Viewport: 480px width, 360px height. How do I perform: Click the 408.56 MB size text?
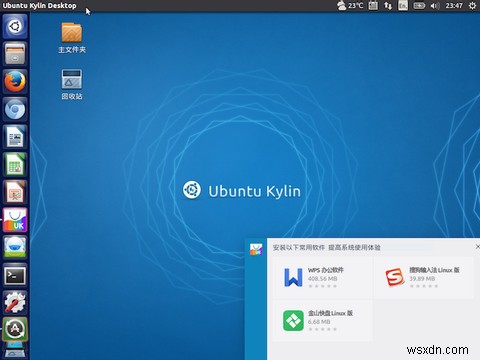point(322,279)
